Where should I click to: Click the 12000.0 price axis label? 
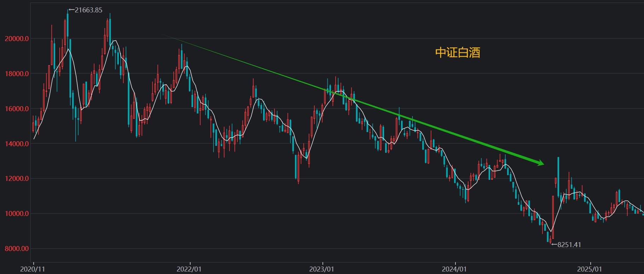point(17,178)
